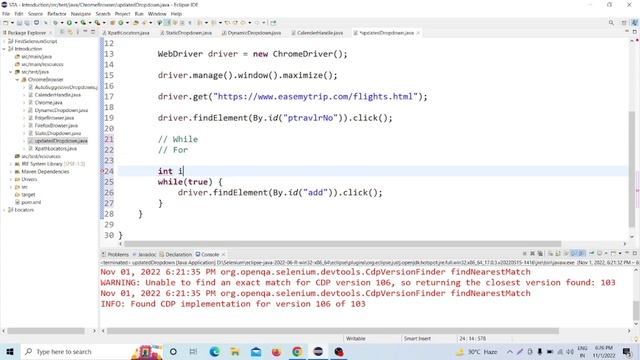The height and width of the screenshot is (360, 640).
Task: Open Cortana circle on taskbar
Action: [x=173, y=351]
